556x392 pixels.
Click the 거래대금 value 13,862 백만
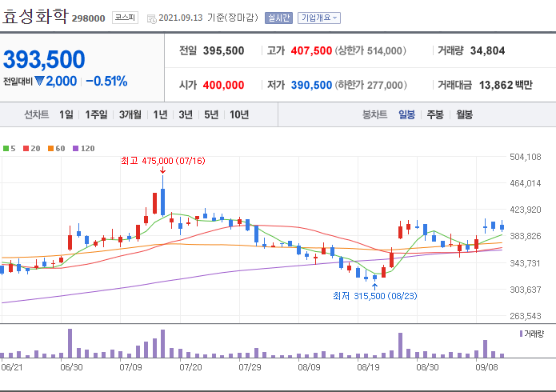coord(506,85)
